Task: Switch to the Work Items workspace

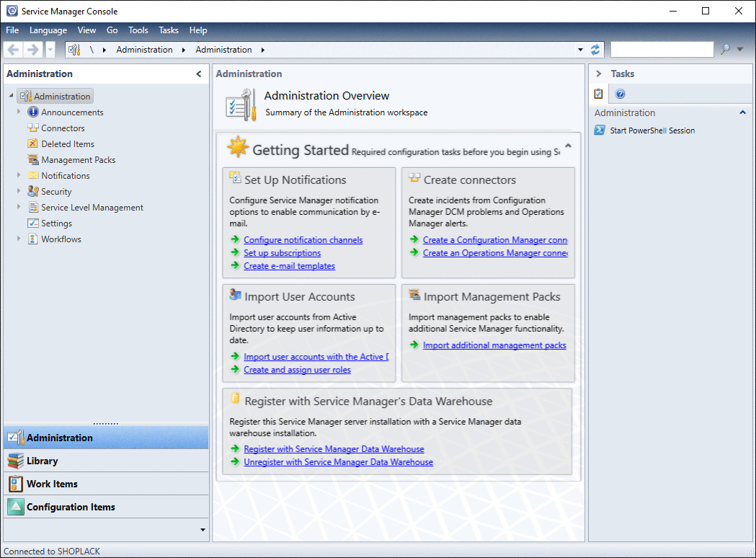Action: 106,484
